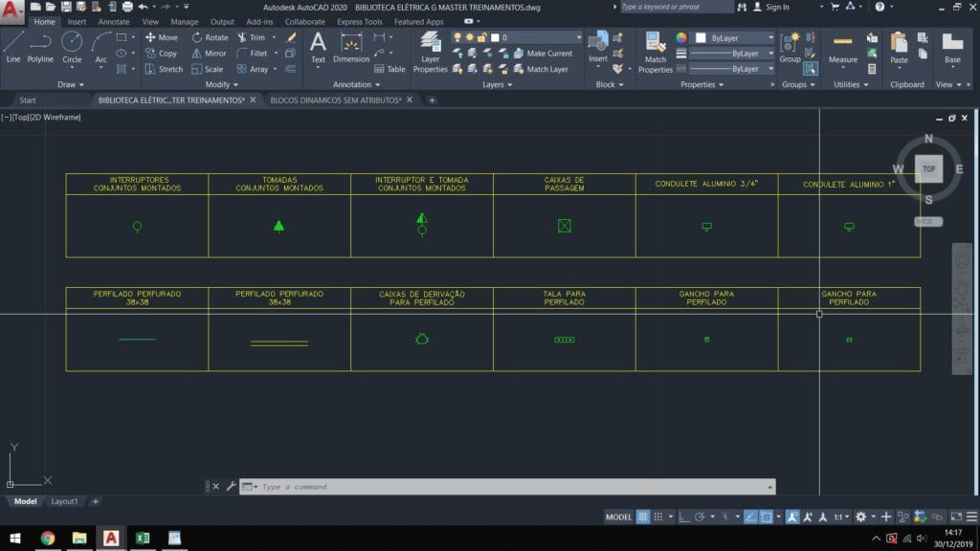Open the Express Tools ribbon tab
This screenshot has height=551, width=980.
click(x=360, y=21)
